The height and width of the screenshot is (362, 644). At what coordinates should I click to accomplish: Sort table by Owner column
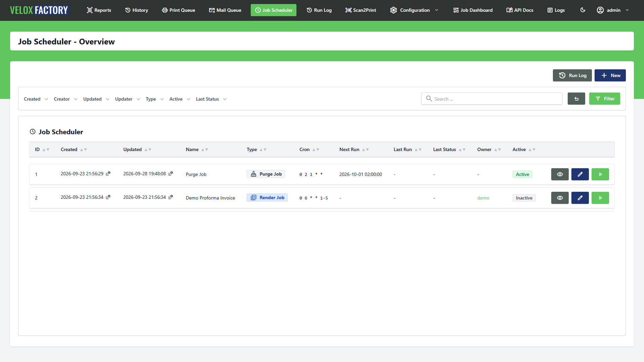click(x=489, y=149)
